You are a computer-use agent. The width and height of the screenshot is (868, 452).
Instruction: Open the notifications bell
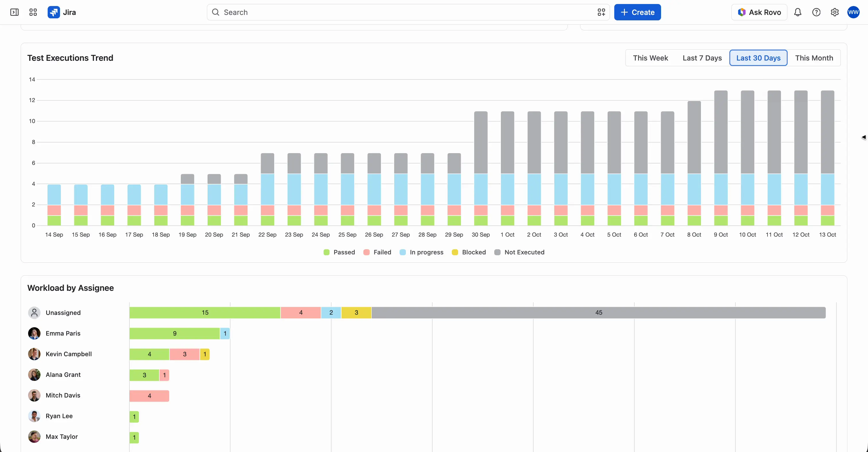pyautogui.click(x=798, y=12)
